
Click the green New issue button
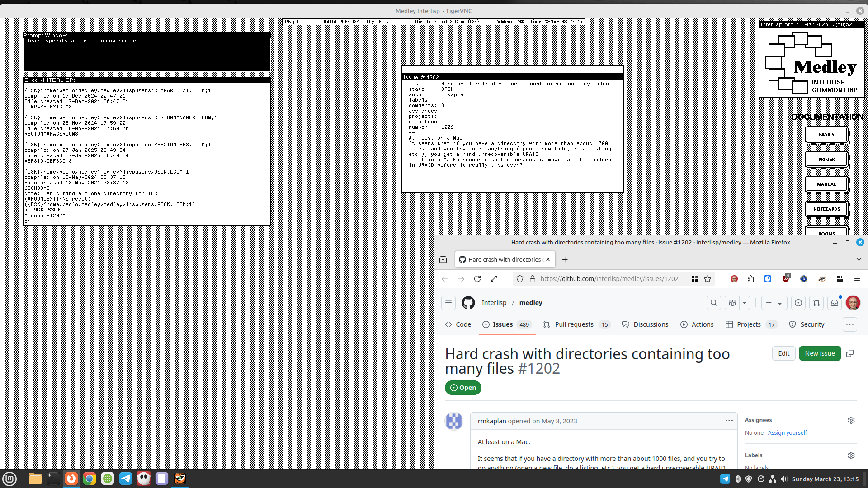820,353
